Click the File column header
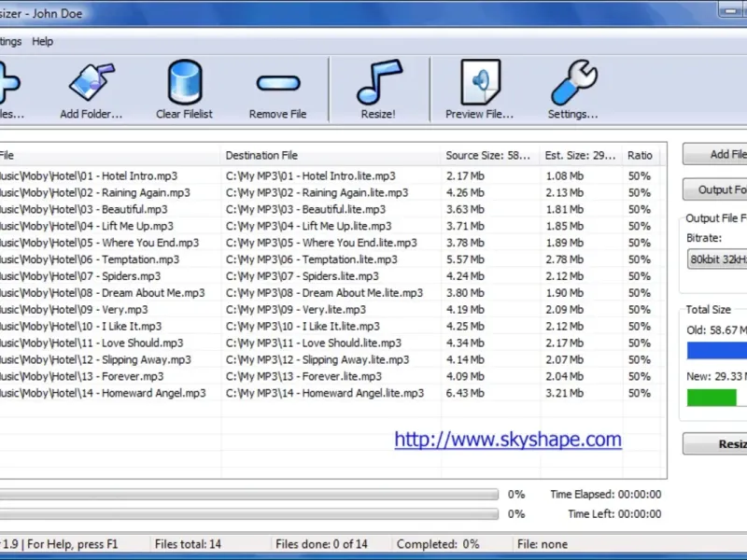This screenshot has height=560, width=747. pyautogui.click(x=109, y=155)
